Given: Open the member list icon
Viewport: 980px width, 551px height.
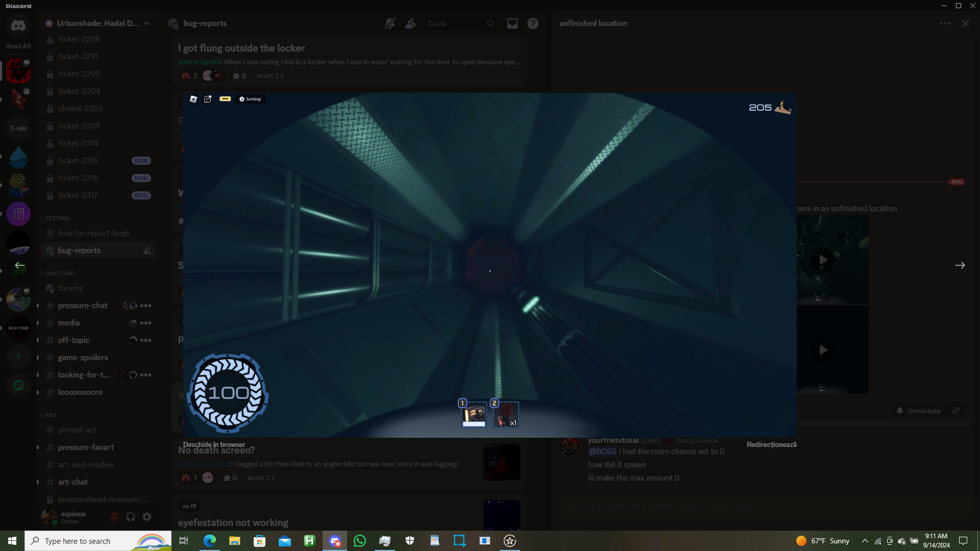Looking at the screenshot, I should point(410,23).
